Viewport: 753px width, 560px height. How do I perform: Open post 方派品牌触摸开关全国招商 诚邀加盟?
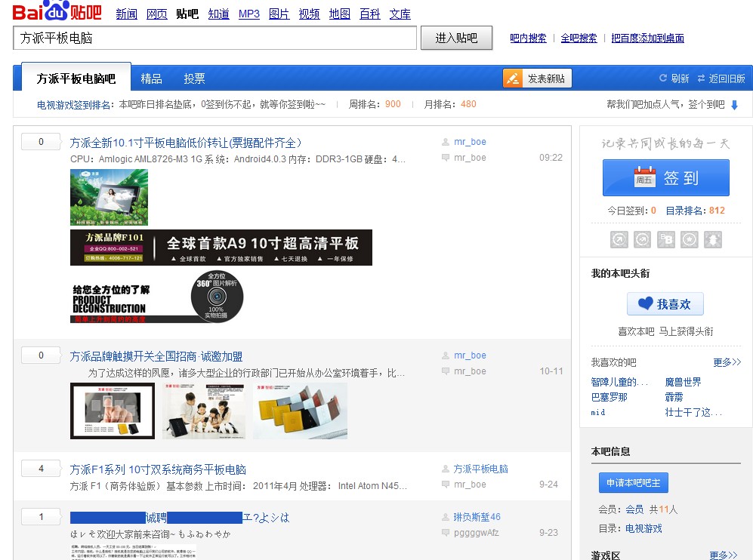(156, 356)
